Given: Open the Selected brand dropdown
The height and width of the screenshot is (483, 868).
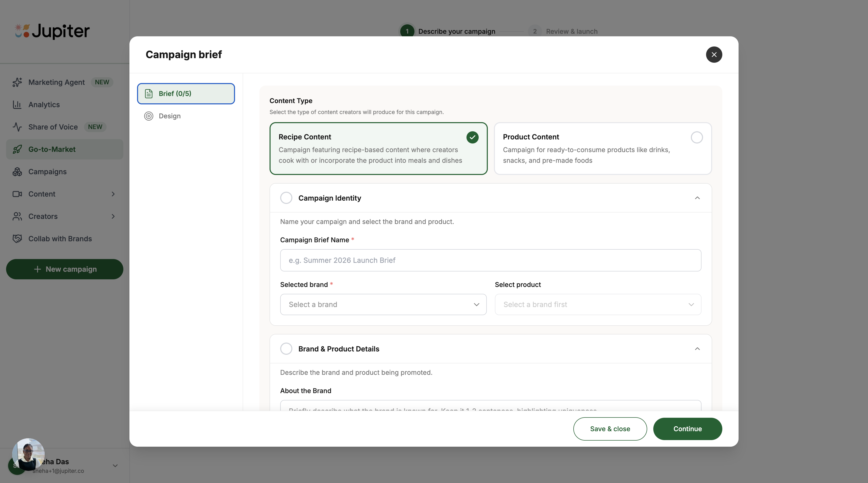Looking at the screenshot, I should pyautogui.click(x=383, y=304).
